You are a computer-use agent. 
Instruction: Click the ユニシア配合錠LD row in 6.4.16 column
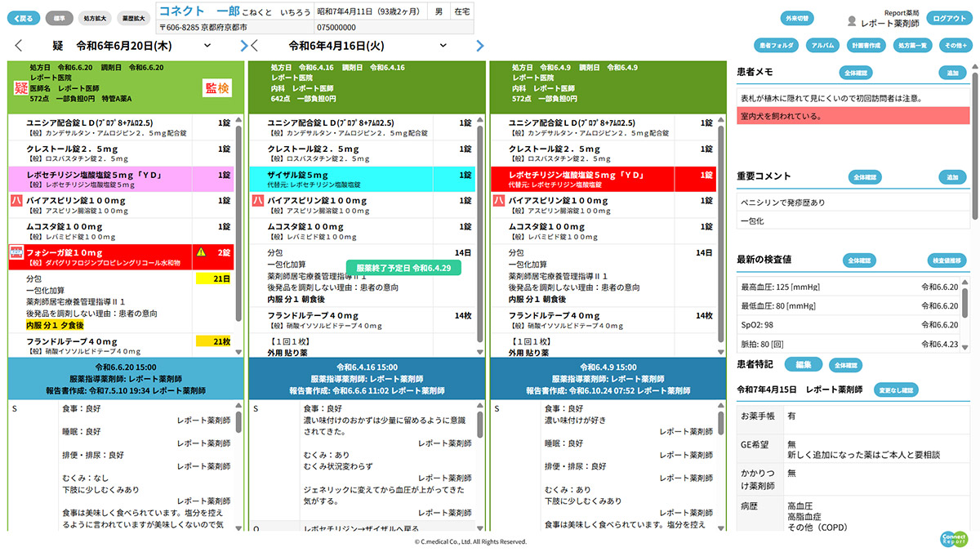[x=362, y=127]
